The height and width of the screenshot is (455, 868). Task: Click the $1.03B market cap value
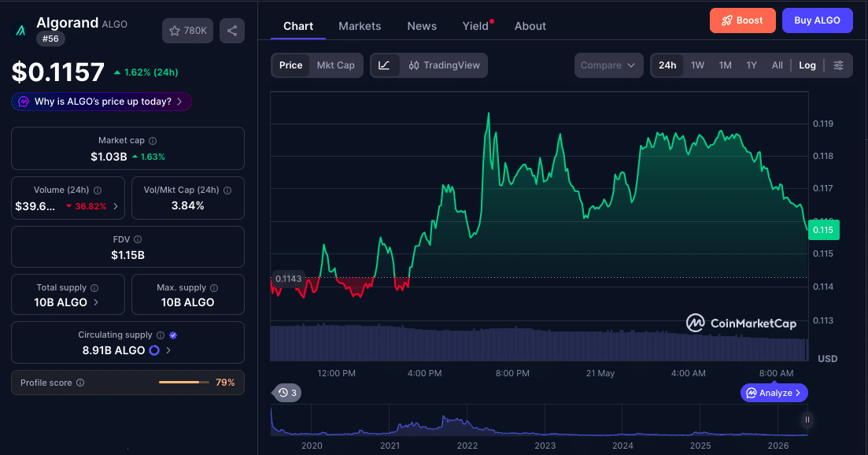tap(109, 157)
